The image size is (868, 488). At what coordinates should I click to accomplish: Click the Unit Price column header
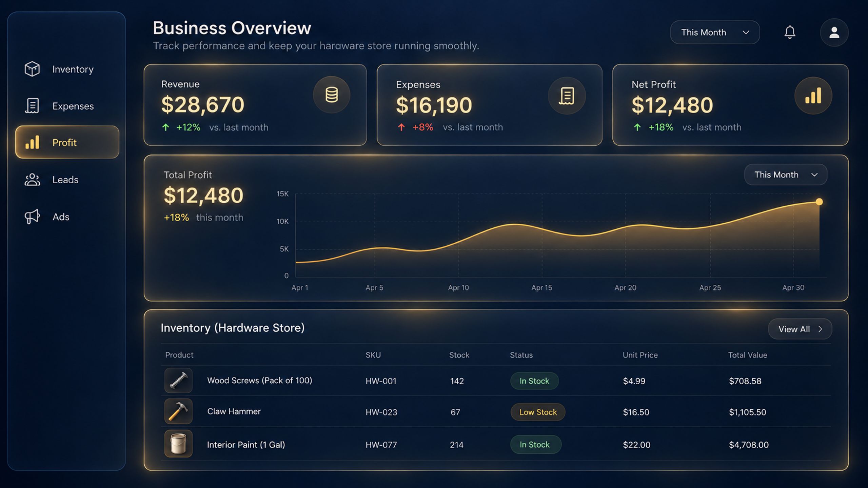(640, 355)
